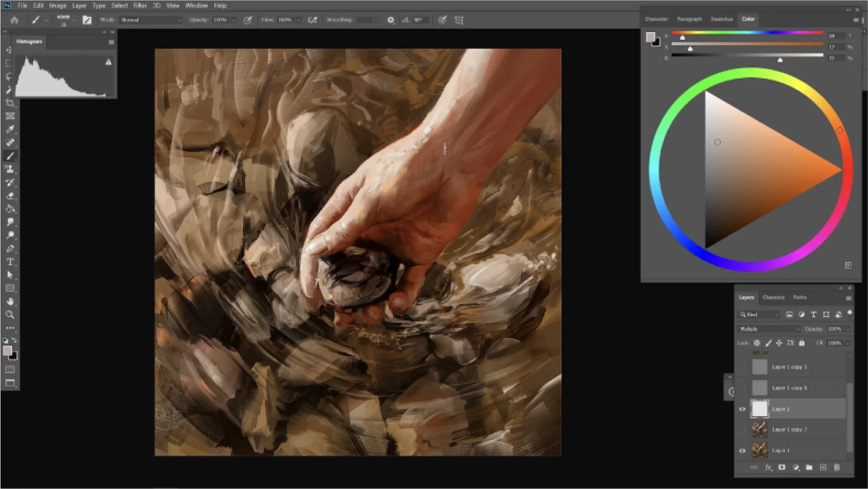Click the foreground color swatch in the toolbox
The height and width of the screenshot is (489, 868).
pos(7,351)
